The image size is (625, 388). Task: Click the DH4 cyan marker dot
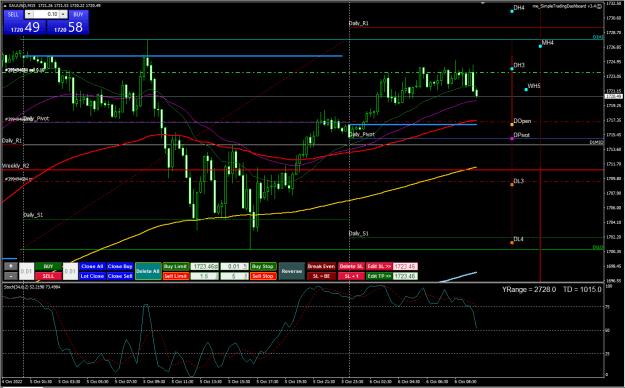512,11
